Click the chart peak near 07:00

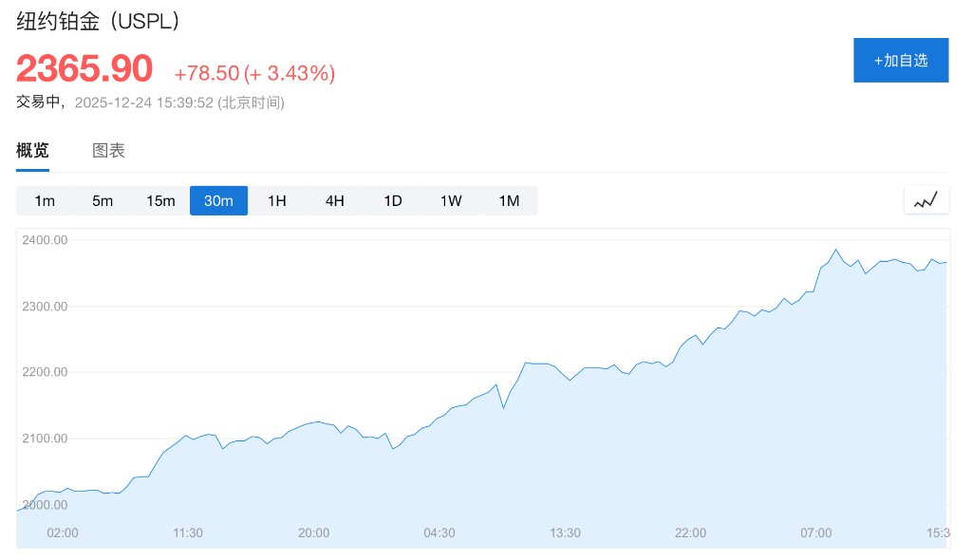coord(836,250)
